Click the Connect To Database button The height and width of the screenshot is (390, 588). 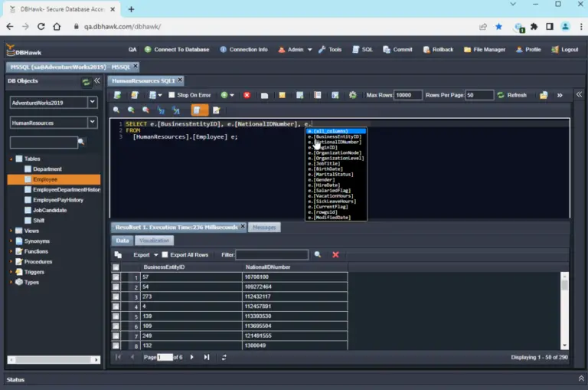click(177, 50)
